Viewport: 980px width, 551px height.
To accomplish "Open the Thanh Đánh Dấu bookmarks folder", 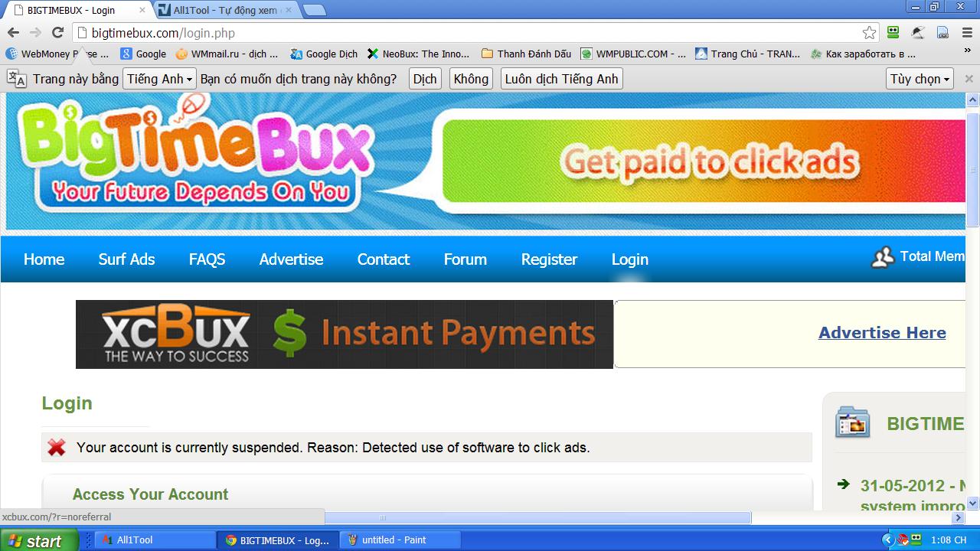I will (x=526, y=54).
